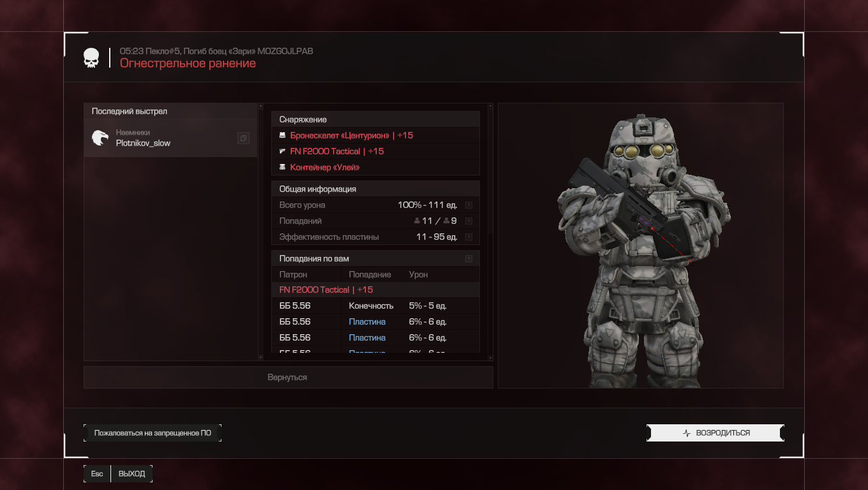Click the Патрон column header
Image resolution: width=868 pixels, height=490 pixels.
pyautogui.click(x=293, y=274)
